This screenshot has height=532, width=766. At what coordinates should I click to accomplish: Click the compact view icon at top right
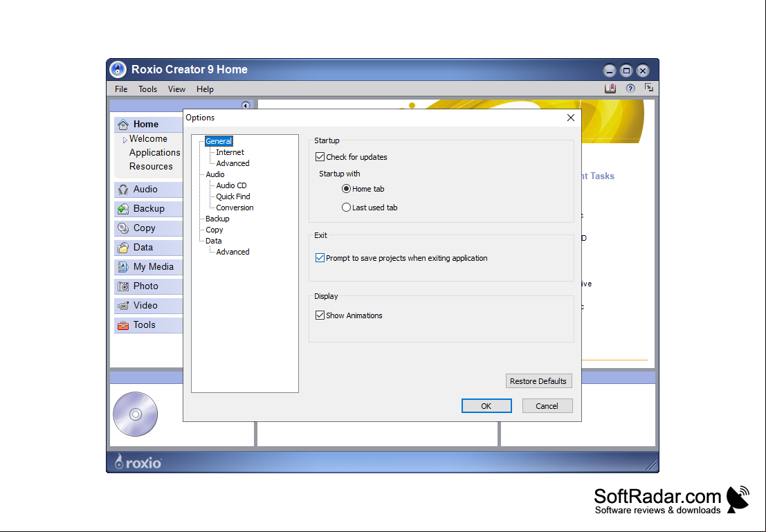649,88
